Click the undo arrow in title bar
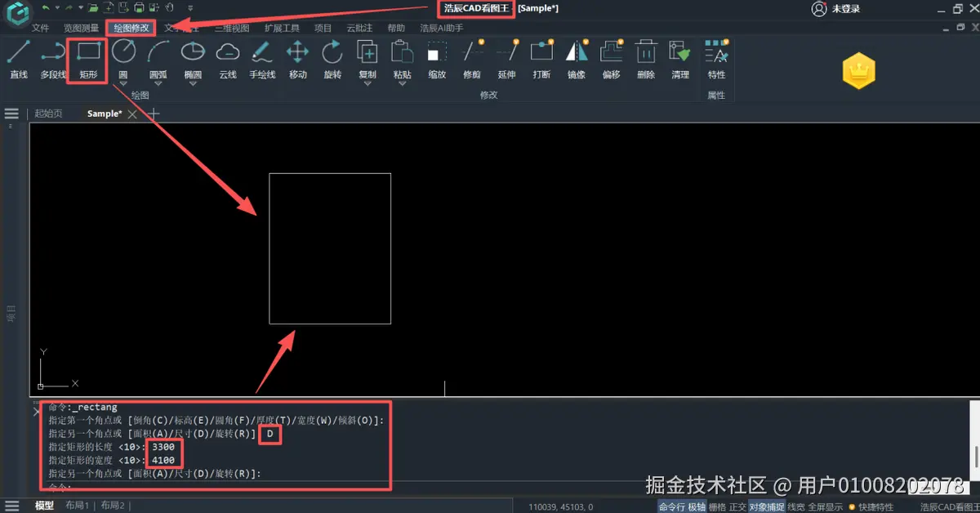 pos(46,8)
